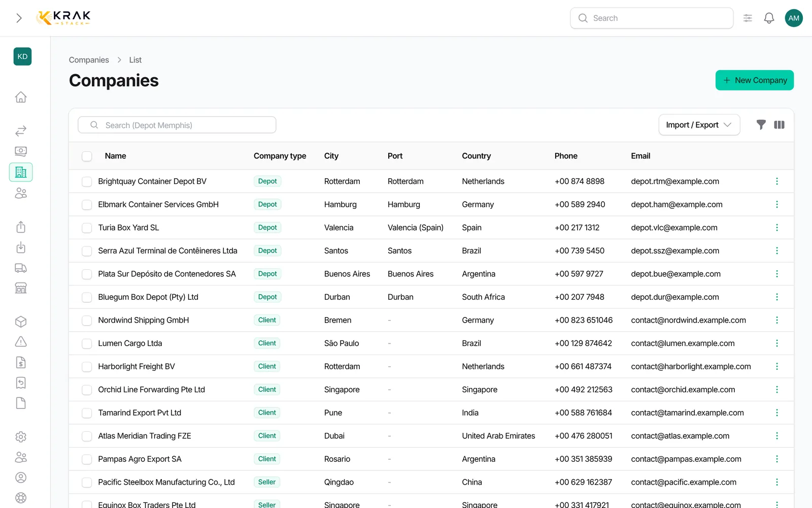Click the AM user avatar
This screenshot has height=508, width=812.
[x=794, y=18]
